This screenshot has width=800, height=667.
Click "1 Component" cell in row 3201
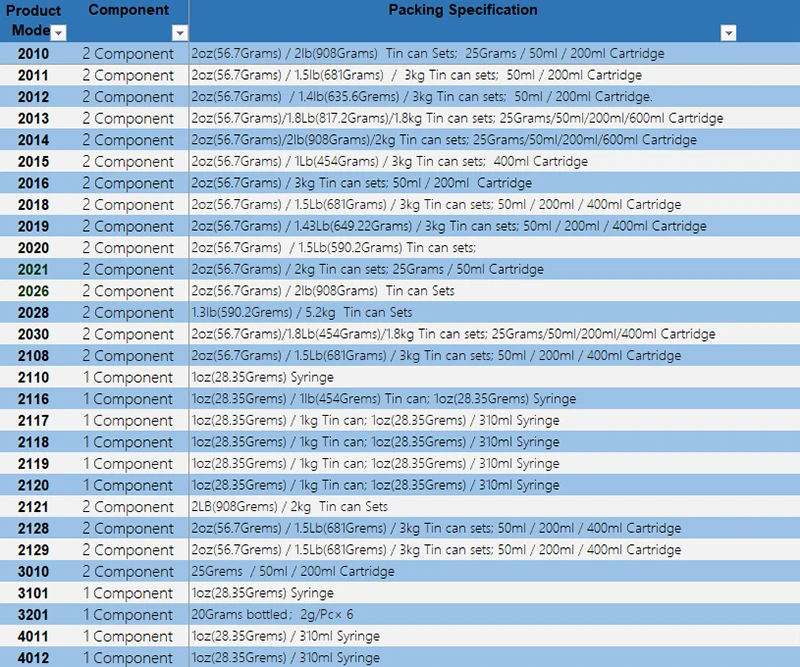point(128,614)
